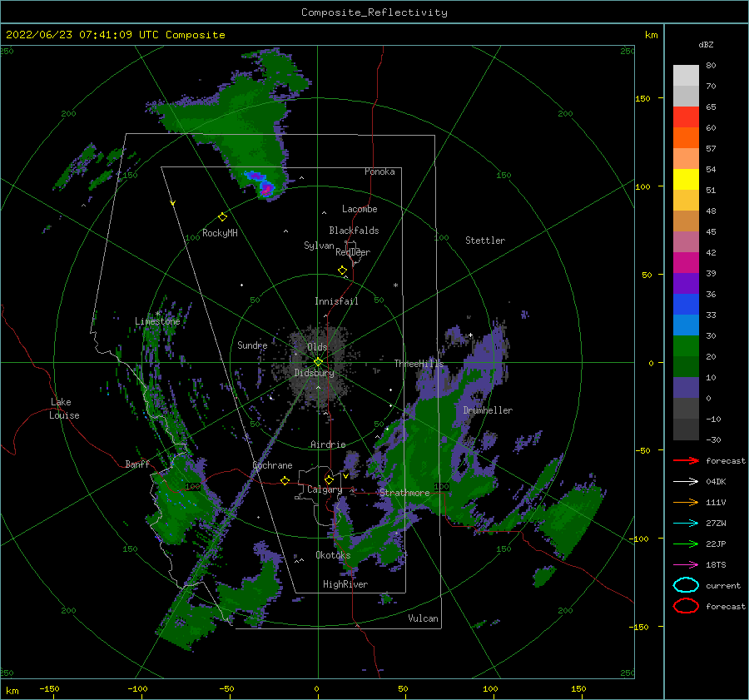This screenshot has width=749, height=700.
Task: Click the yellow diamond at radar center
Action: (318, 362)
